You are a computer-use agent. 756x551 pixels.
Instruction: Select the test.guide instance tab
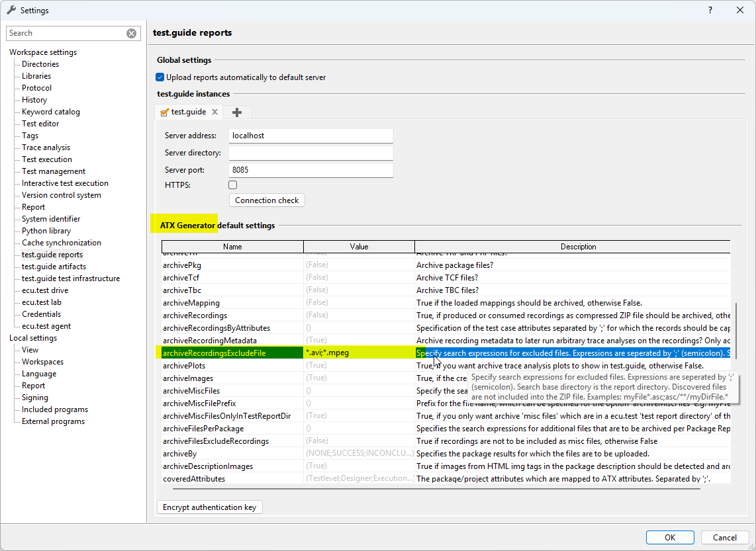point(188,112)
